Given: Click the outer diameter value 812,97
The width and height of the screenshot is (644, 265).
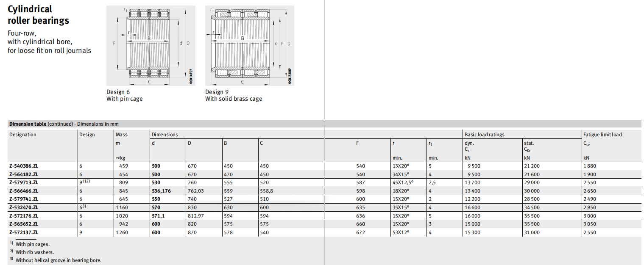Looking at the screenshot, I should tap(196, 216).
